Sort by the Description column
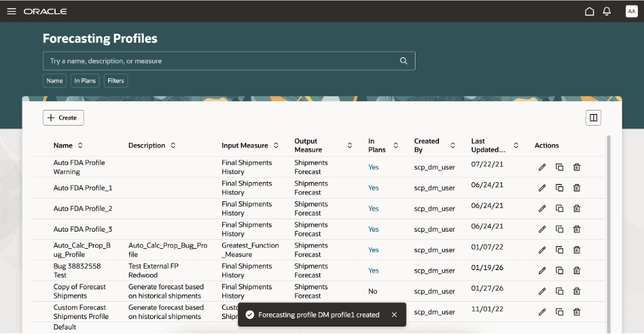Image resolution: width=644 pixels, height=334 pixels. (x=173, y=146)
